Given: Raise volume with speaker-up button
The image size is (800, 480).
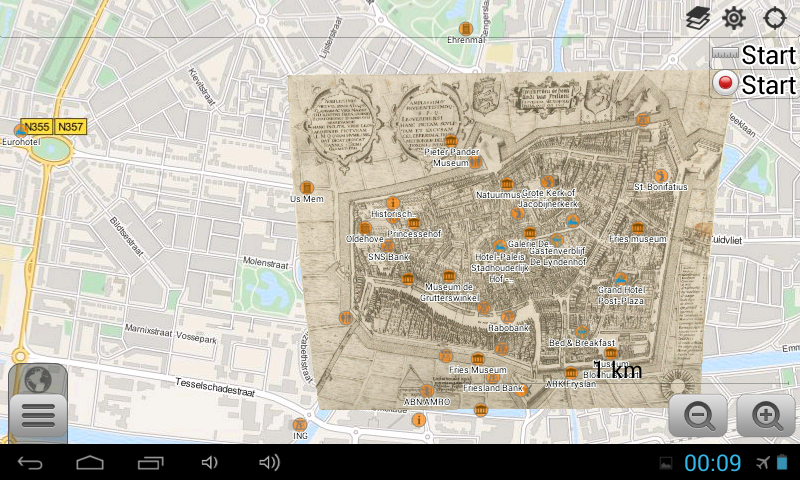Looking at the screenshot, I should (x=269, y=463).
